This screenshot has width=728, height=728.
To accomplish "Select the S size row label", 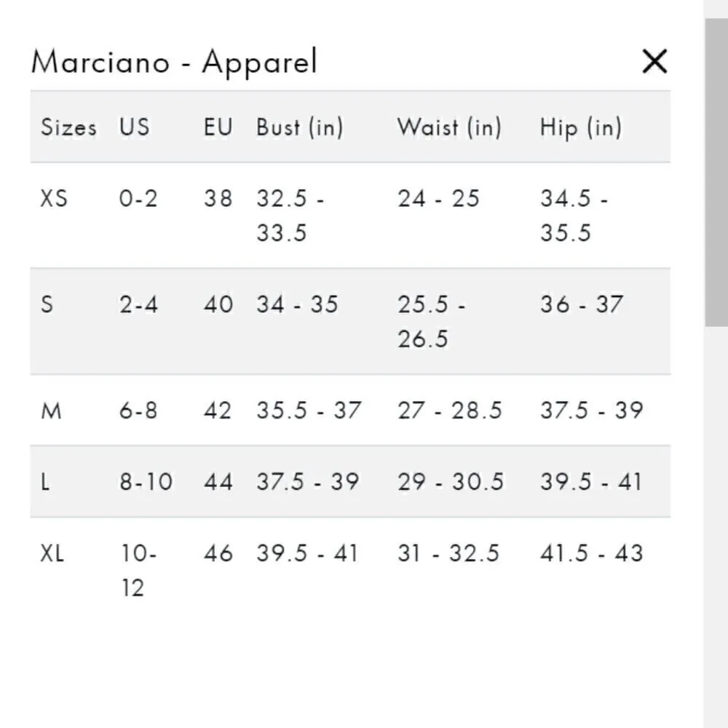I will pyautogui.click(x=47, y=304).
